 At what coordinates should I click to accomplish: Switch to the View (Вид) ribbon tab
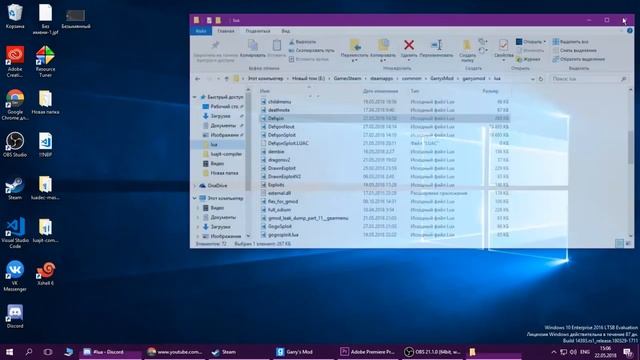tap(286, 31)
